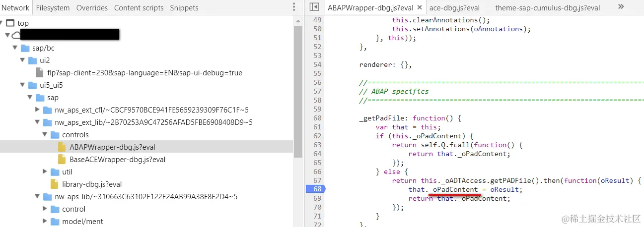Set a breakpoint on line 49
Screen dimensions: 644x227
[x=317, y=20]
